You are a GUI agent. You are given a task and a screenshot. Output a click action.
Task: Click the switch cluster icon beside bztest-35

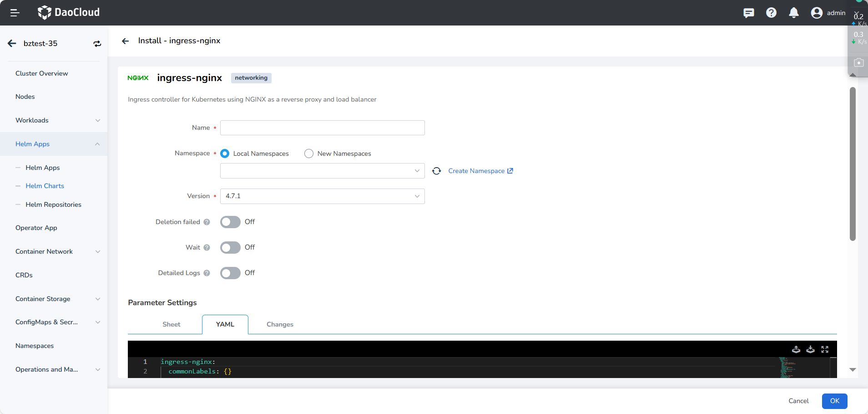(x=97, y=44)
